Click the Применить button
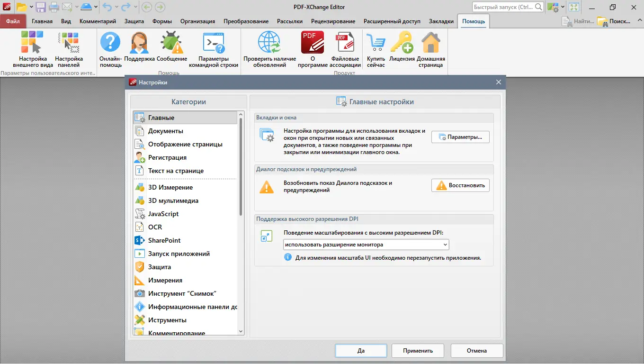Image resolution: width=644 pixels, height=364 pixels. coord(418,351)
